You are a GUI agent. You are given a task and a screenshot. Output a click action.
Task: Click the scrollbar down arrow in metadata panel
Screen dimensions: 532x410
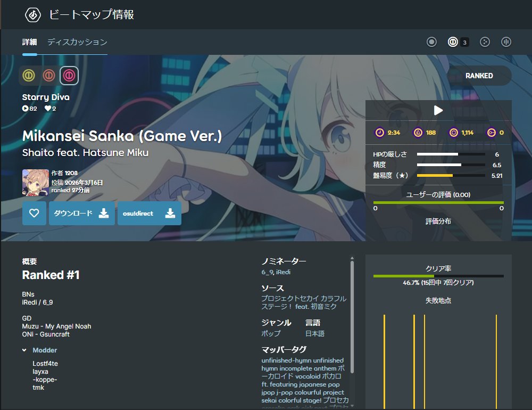click(352, 406)
